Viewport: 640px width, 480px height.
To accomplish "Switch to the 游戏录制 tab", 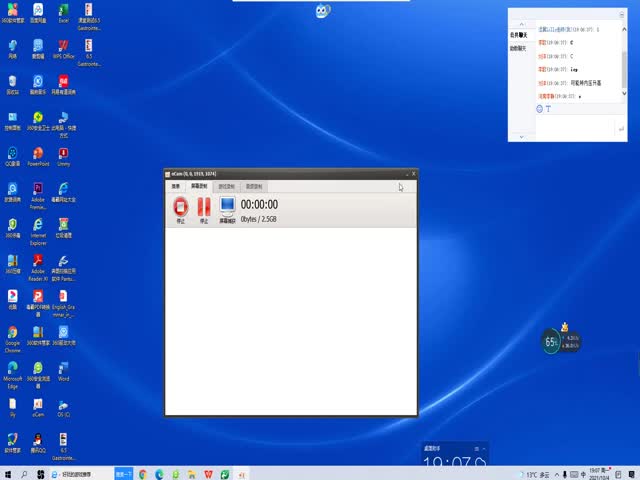I will pyautogui.click(x=227, y=186).
